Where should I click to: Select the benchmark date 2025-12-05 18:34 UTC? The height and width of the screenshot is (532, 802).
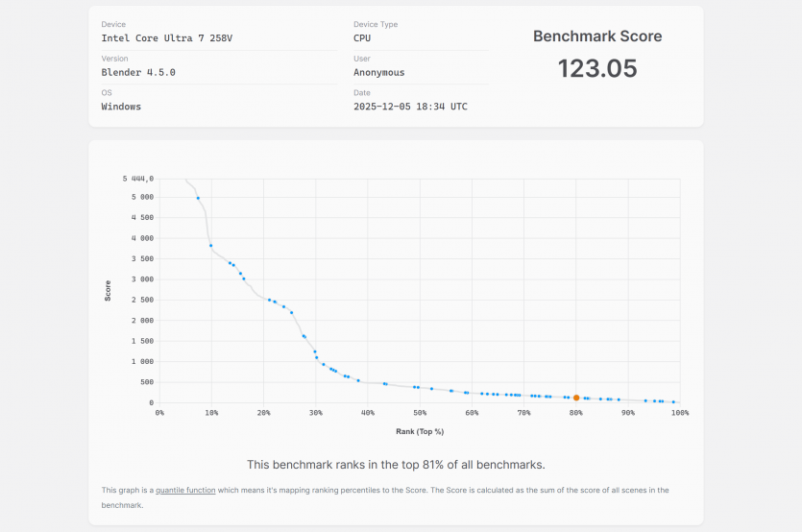[410, 107]
